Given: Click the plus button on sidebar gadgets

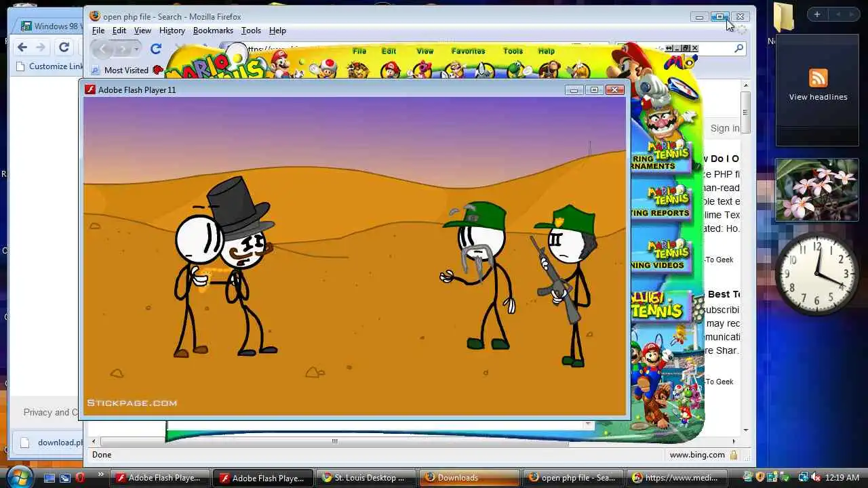Looking at the screenshot, I should tap(817, 14).
